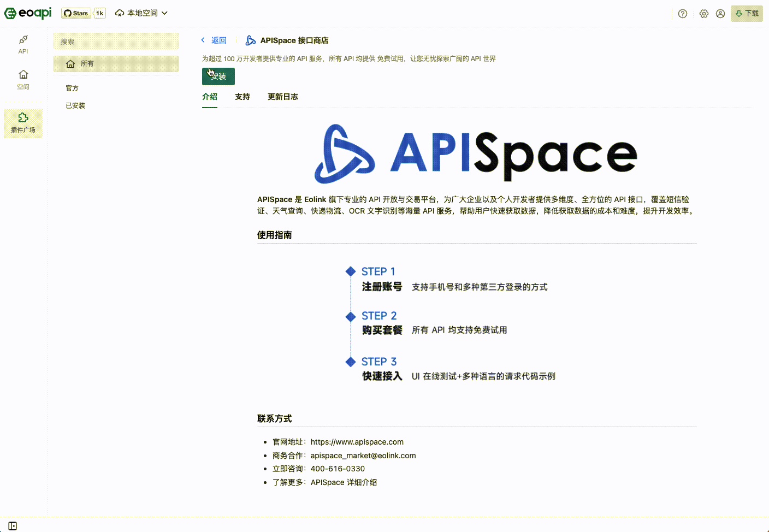Click the GitHub Stars badge icon
The image size is (769, 532).
[75, 13]
